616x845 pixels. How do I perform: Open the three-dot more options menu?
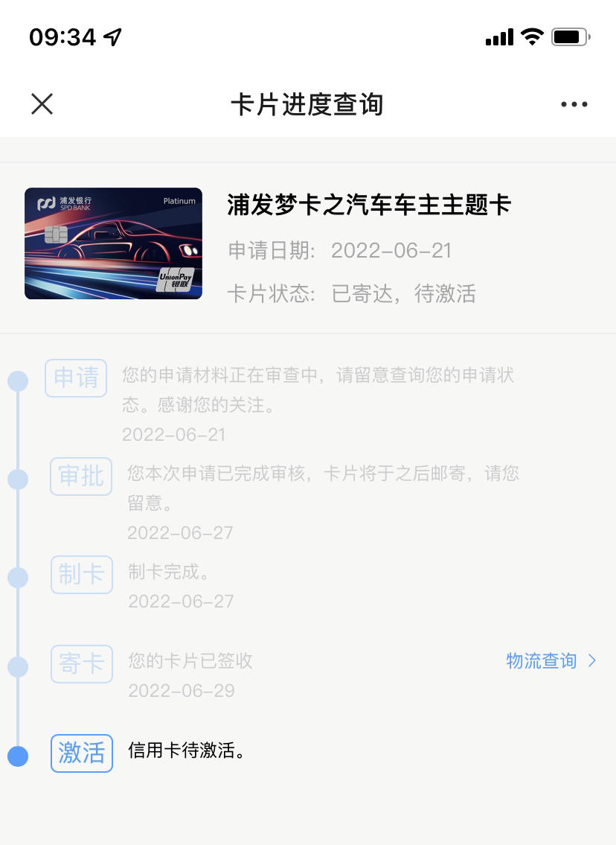click(574, 104)
